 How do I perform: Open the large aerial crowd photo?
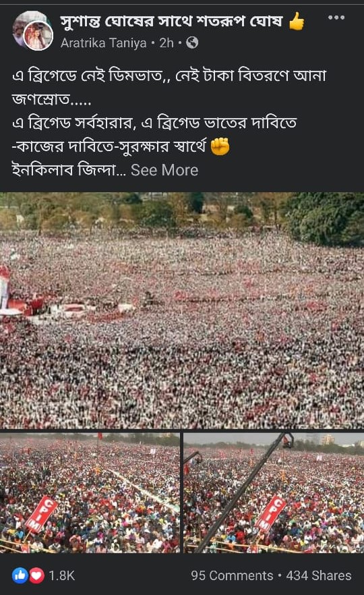(182, 310)
